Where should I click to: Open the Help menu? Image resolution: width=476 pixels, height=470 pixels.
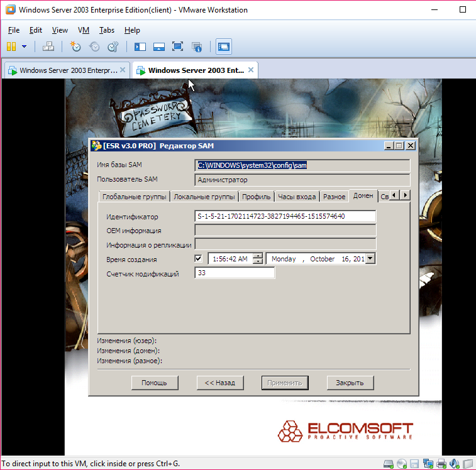click(x=132, y=30)
